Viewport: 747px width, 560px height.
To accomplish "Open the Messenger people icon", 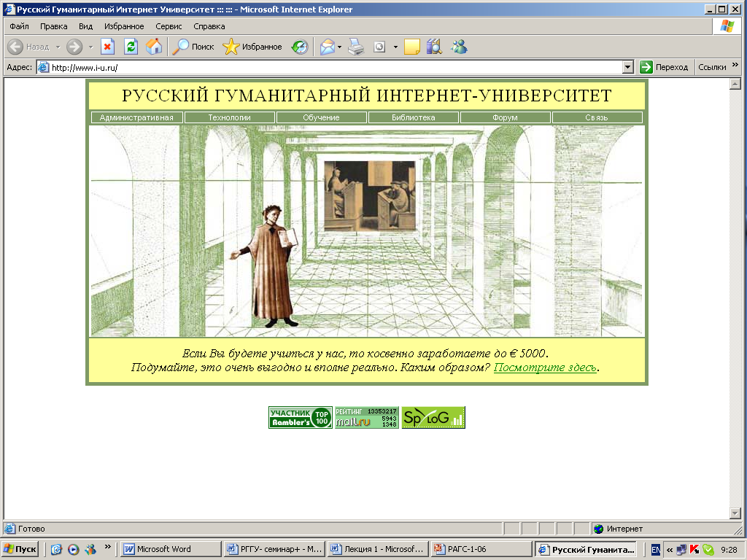I will (x=460, y=47).
